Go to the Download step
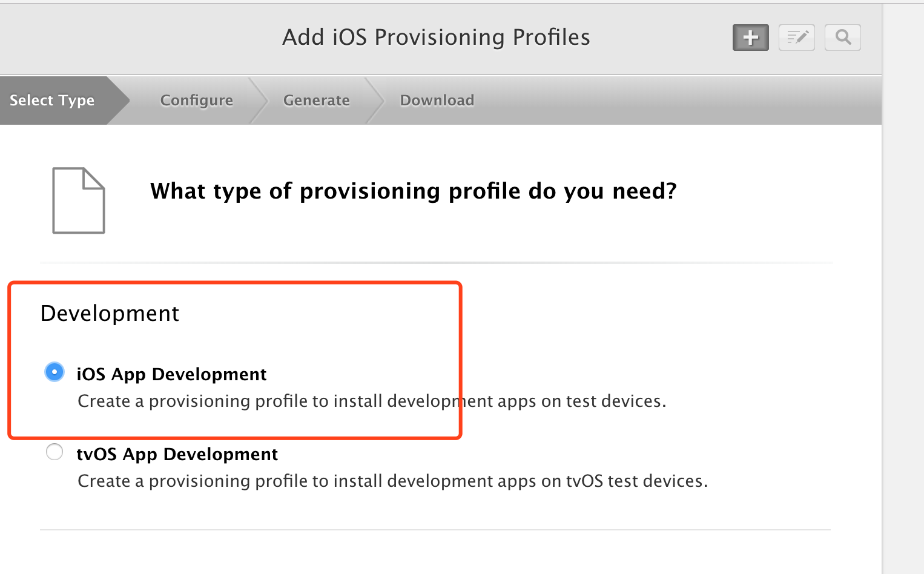Screen dimensions: 924x574 coord(437,100)
